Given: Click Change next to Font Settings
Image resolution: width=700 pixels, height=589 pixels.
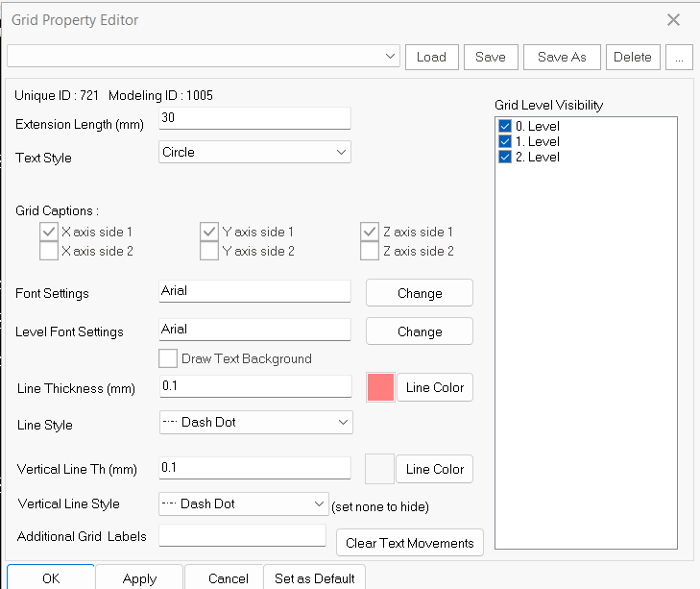Looking at the screenshot, I should [x=420, y=293].
